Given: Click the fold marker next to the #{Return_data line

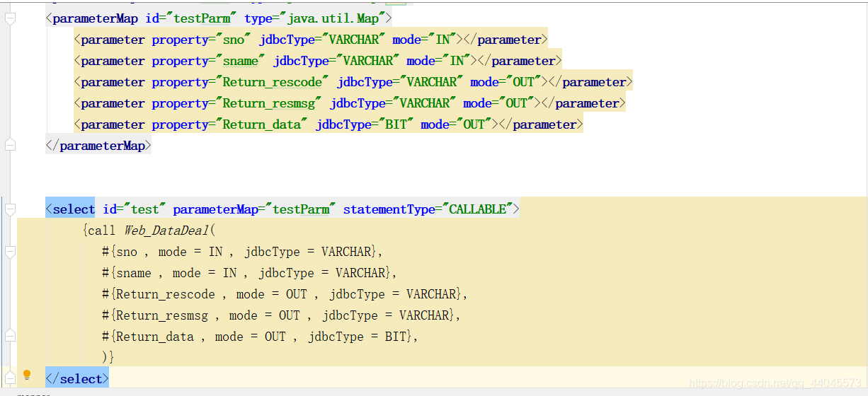Looking at the screenshot, I should (x=10, y=337).
